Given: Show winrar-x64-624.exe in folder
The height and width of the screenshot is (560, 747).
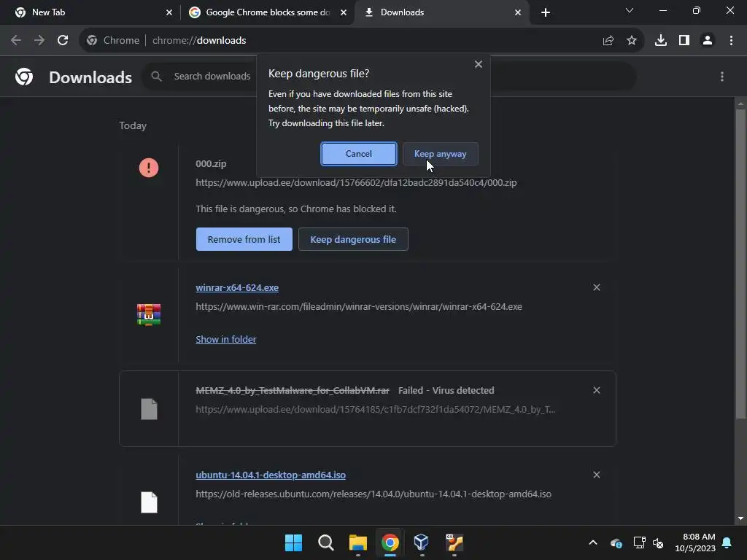Looking at the screenshot, I should pos(226,339).
